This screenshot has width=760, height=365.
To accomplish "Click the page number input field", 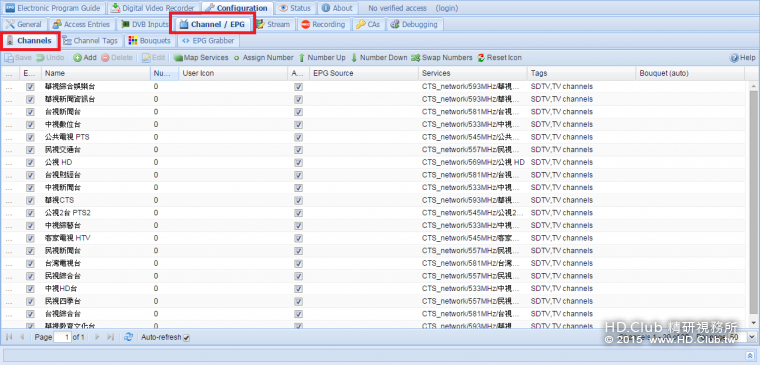I will point(63,337).
